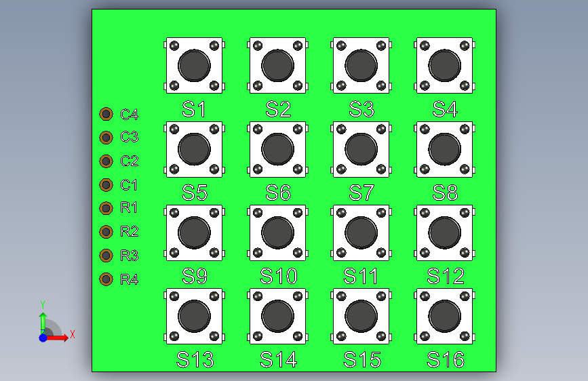The image size is (588, 381).
Task: Select the S4 silkscreen label text
Action: pos(445,109)
